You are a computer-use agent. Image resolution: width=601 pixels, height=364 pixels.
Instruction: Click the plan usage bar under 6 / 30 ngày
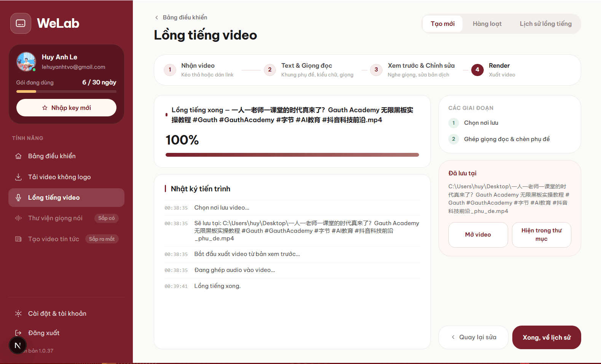pos(66,91)
